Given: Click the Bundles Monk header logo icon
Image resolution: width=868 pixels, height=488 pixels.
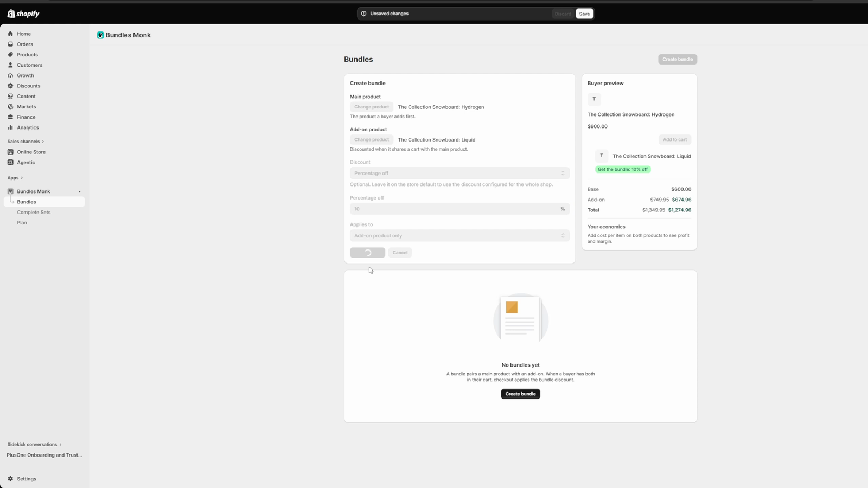Looking at the screenshot, I should [100, 35].
